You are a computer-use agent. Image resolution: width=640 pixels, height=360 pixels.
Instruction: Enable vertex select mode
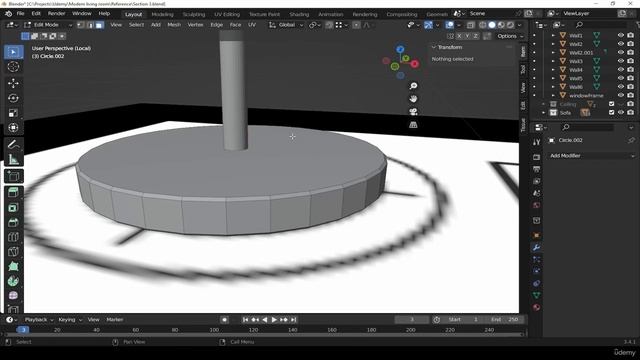(x=81, y=25)
